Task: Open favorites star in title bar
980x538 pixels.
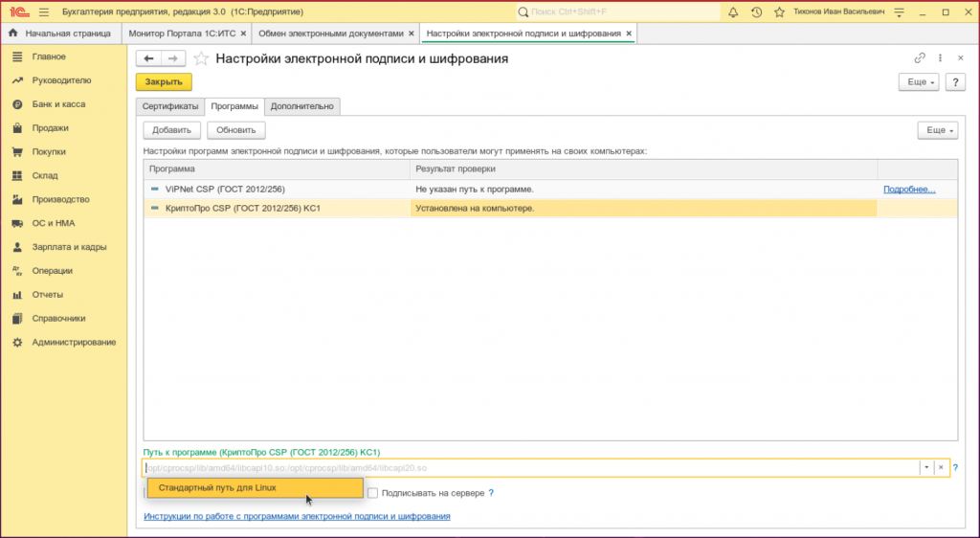Action: point(779,11)
